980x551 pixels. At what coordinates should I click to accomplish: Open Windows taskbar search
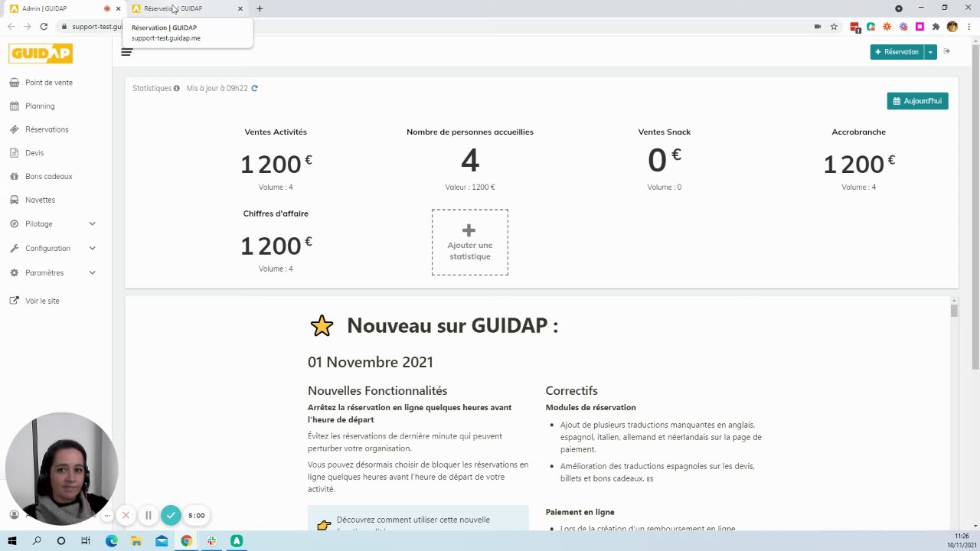(37, 541)
